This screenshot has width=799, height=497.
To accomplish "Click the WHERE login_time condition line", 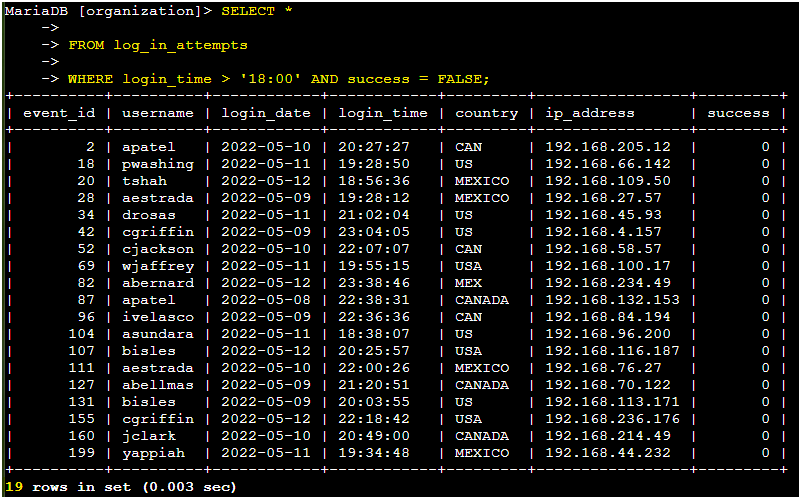I will click(278, 78).
